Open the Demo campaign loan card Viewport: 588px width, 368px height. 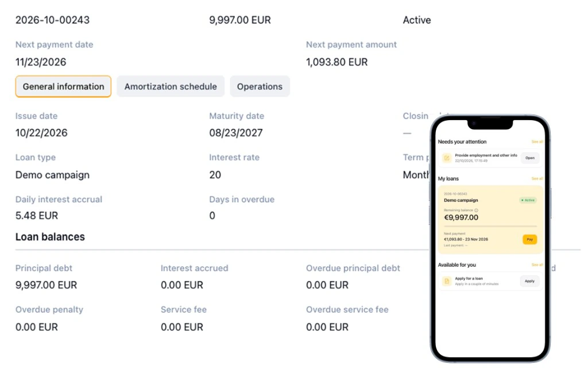(x=490, y=220)
